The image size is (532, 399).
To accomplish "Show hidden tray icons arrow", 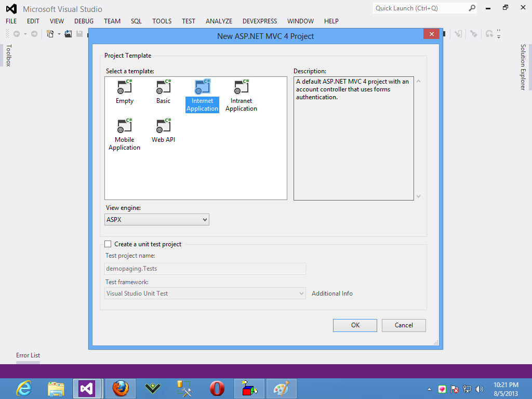I will 429,389.
